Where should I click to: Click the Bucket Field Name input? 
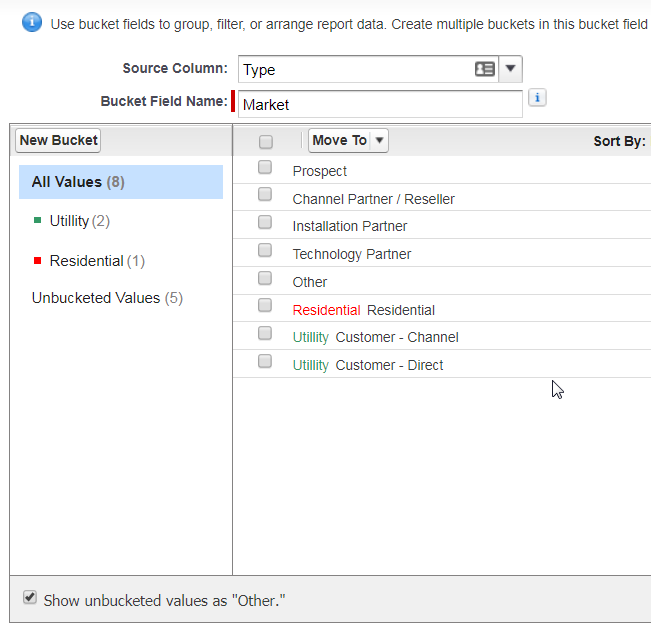coord(380,104)
